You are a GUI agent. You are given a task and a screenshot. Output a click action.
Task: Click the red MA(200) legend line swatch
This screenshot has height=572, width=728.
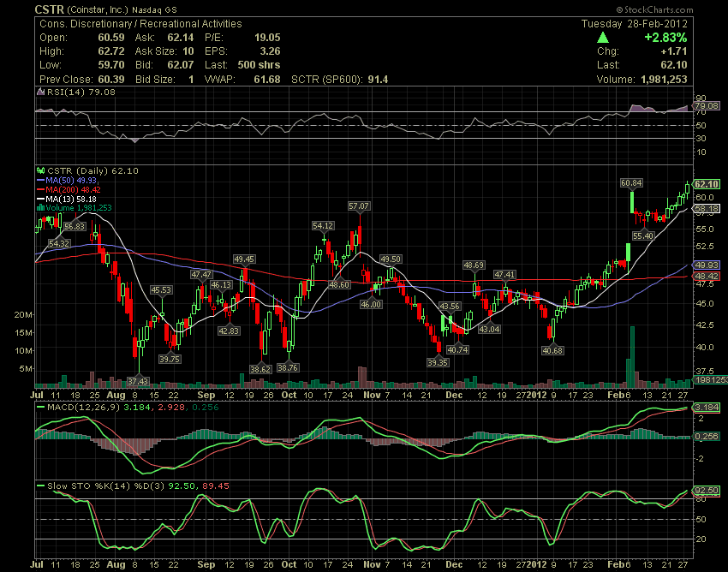[41, 189]
